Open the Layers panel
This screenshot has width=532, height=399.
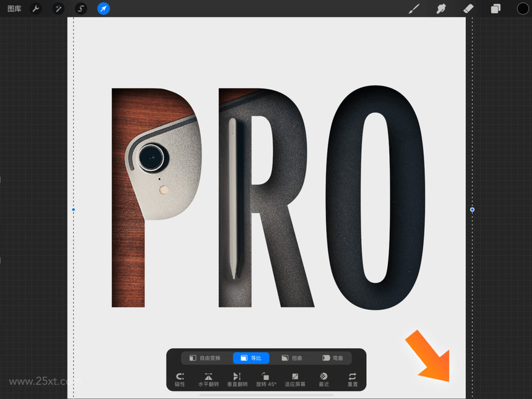[x=496, y=9]
